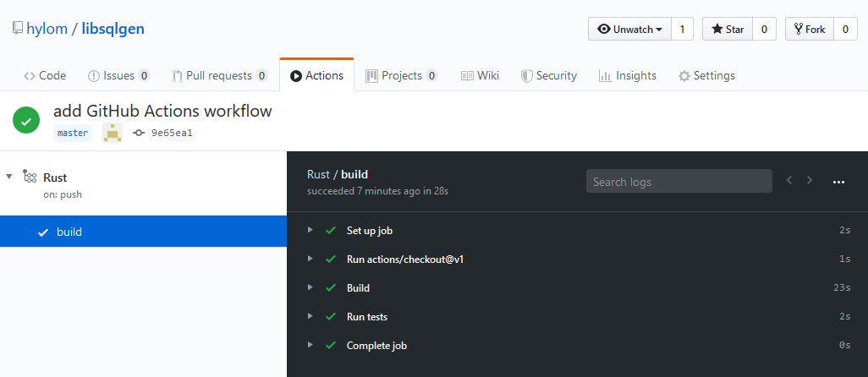Image resolution: width=868 pixels, height=377 pixels.
Task: Select the build job in sidebar
Action: click(143, 232)
